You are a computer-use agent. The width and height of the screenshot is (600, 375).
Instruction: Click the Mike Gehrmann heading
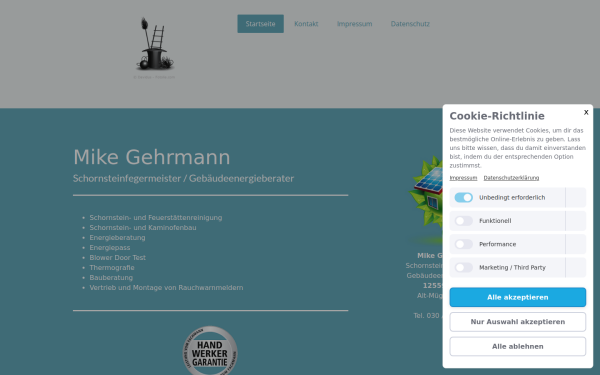[152, 157]
